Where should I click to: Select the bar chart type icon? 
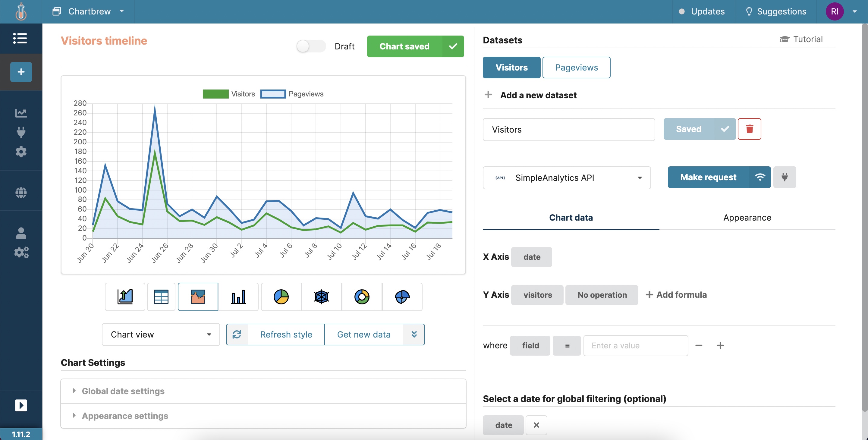point(238,297)
